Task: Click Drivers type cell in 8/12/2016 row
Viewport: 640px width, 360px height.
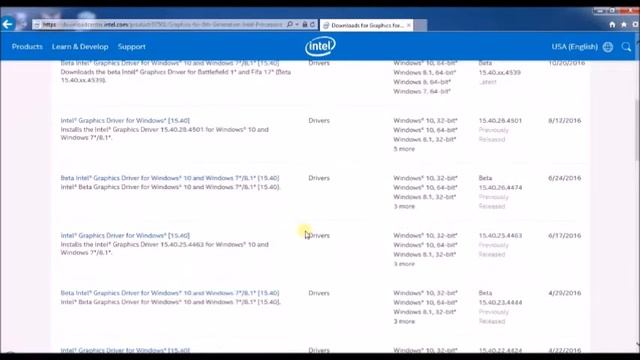Action: click(x=319, y=120)
